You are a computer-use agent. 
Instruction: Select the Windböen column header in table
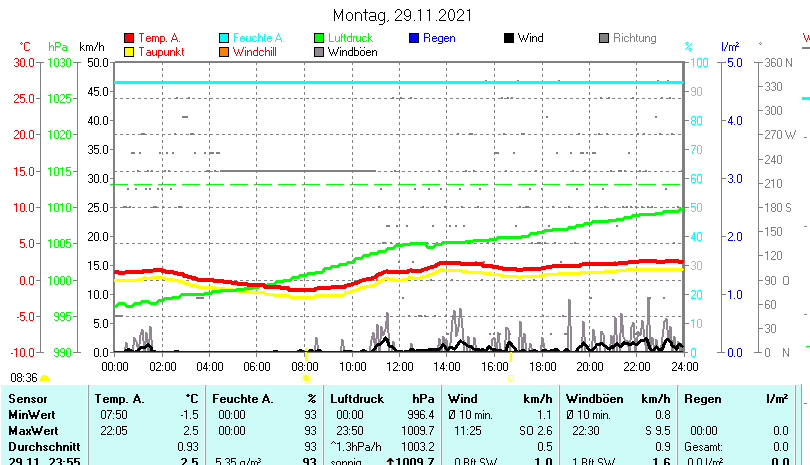593,399
